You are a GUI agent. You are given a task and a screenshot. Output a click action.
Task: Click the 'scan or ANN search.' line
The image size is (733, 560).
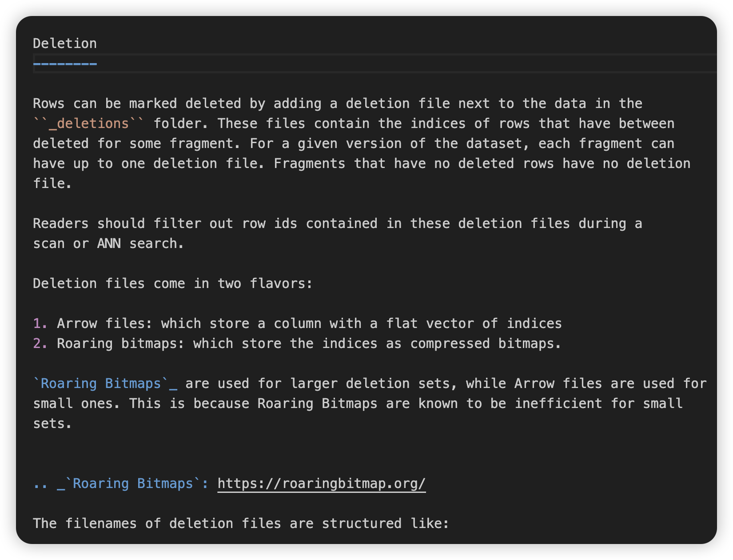click(x=108, y=244)
